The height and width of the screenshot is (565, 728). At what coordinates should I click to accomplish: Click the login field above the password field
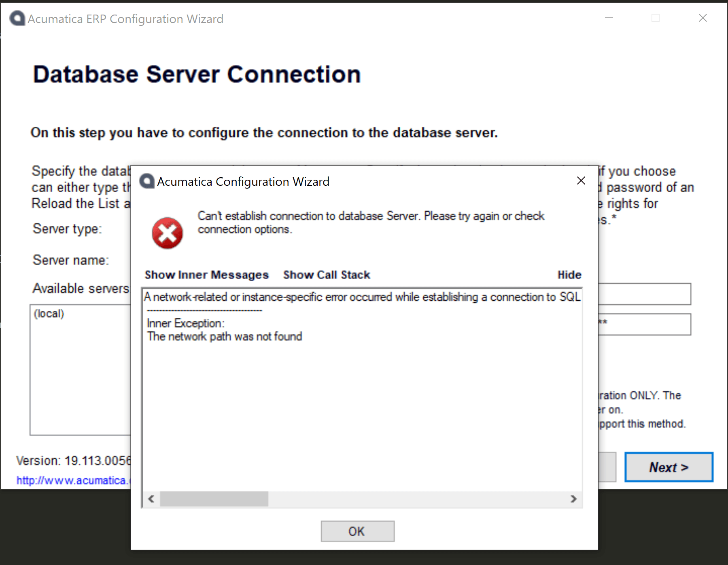(644, 294)
